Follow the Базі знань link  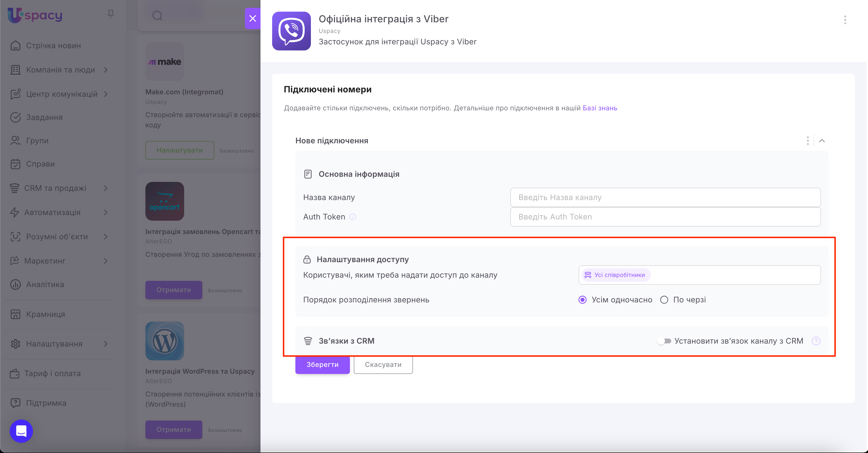pyautogui.click(x=600, y=108)
